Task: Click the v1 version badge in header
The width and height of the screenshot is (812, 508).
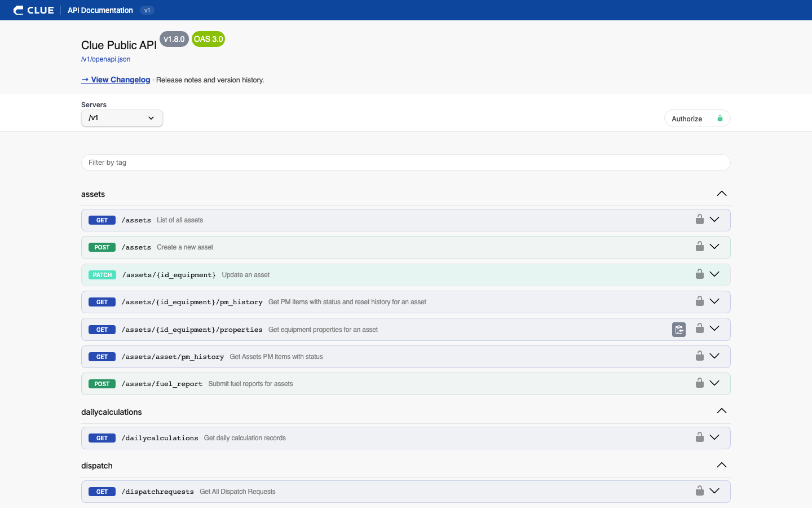Action: point(147,10)
